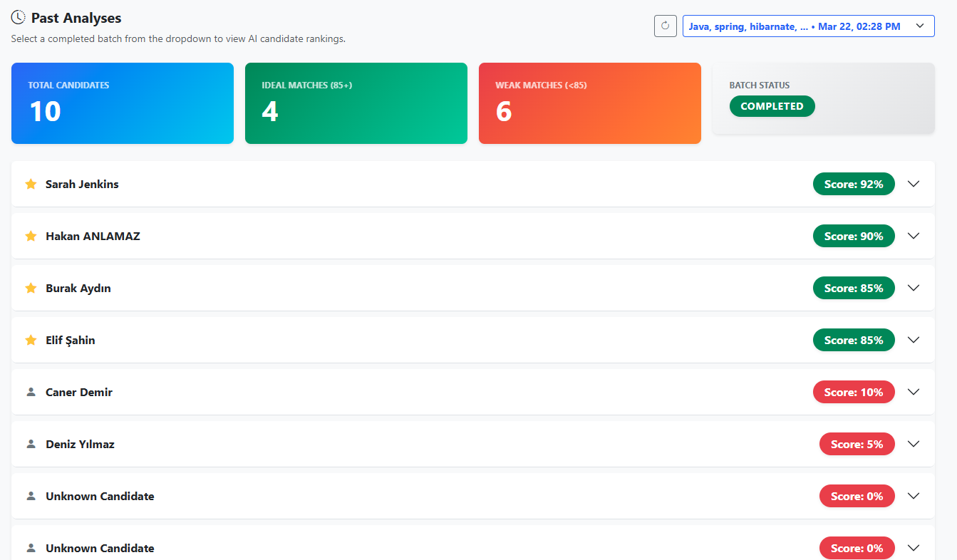Screen dimensions: 957x560
Task: Select the Ideal Matches stat card
Action: pos(356,103)
